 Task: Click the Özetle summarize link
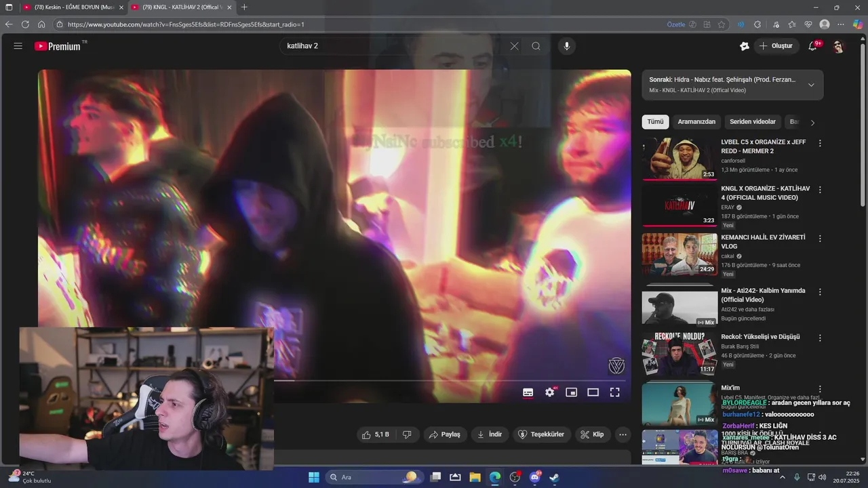pyautogui.click(x=676, y=24)
